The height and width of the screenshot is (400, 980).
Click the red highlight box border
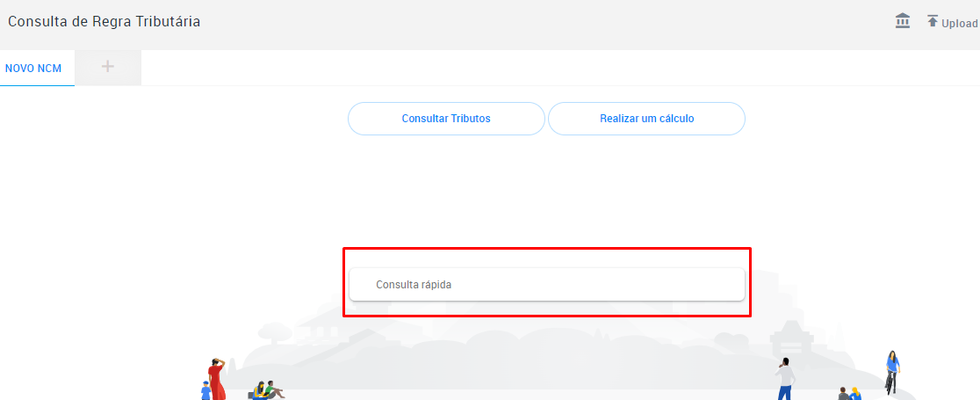tap(547, 249)
